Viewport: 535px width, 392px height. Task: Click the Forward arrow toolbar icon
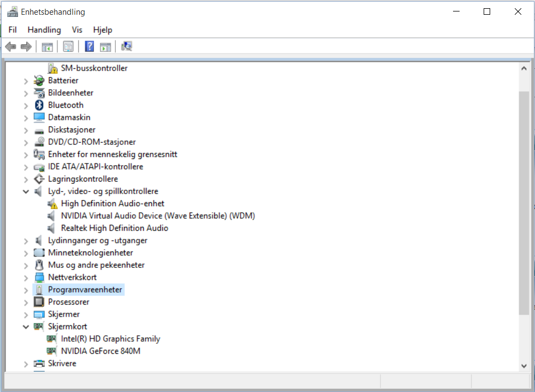click(26, 46)
